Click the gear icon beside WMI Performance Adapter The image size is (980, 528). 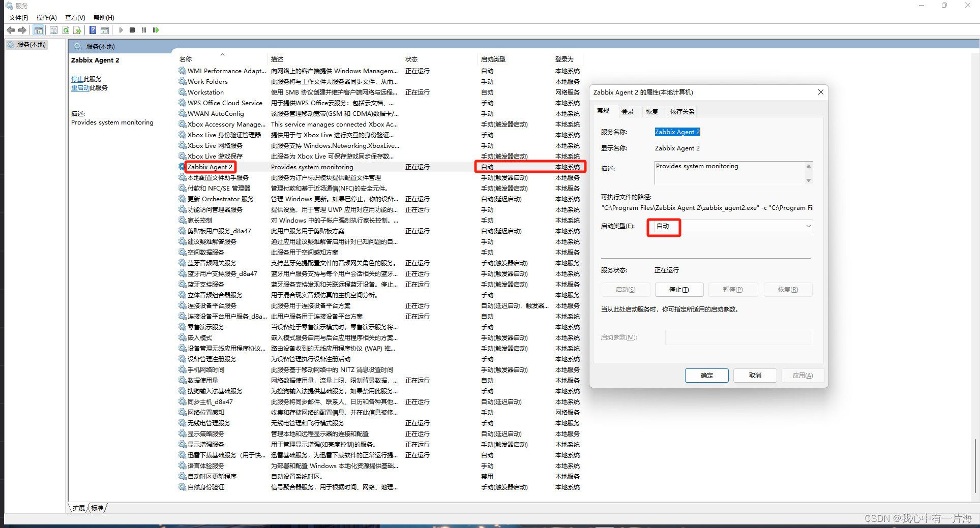click(x=182, y=71)
